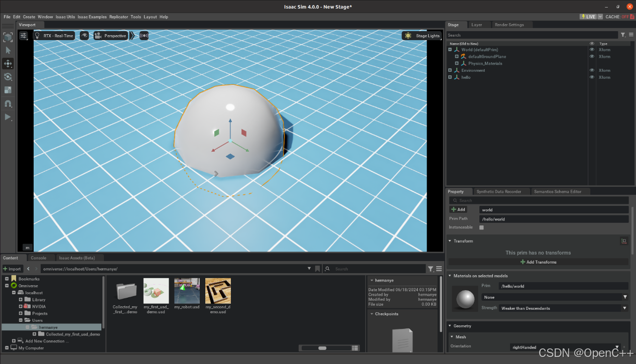Activate the Move tool in left toolbar

(x=8, y=63)
